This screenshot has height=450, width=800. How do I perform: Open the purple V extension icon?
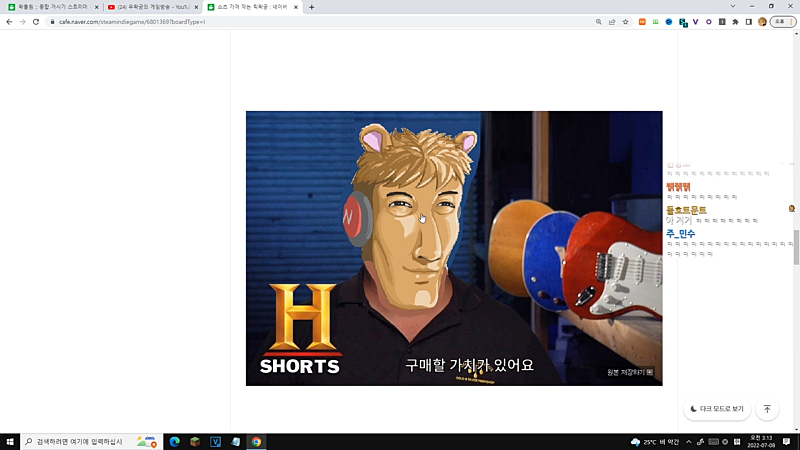(695, 22)
